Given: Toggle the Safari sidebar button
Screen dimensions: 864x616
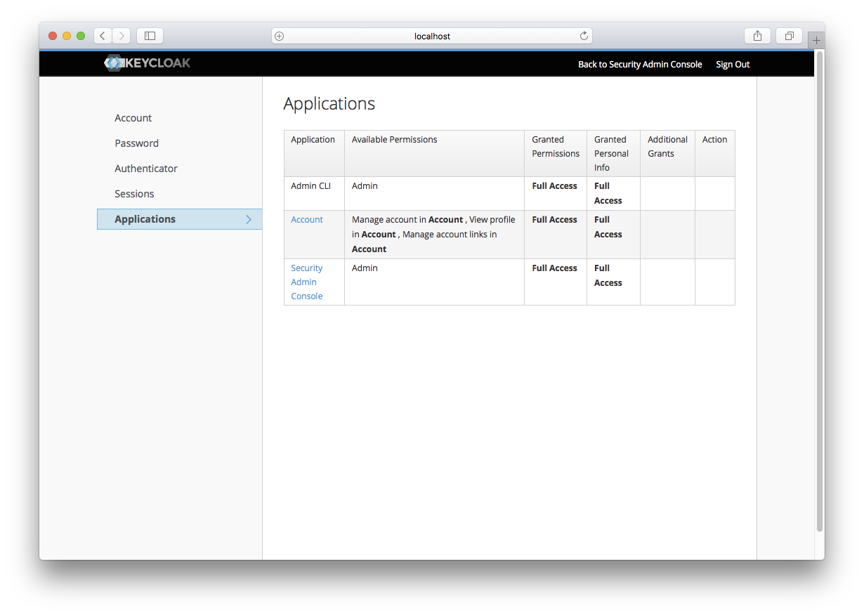Looking at the screenshot, I should [x=150, y=36].
